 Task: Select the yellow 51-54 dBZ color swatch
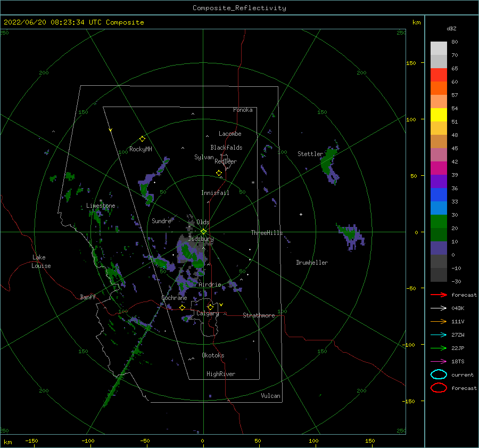click(x=439, y=115)
